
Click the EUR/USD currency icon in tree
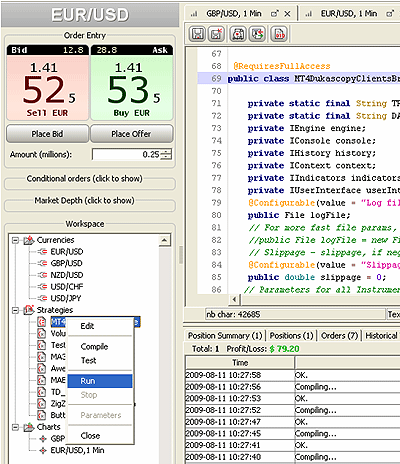[42, 252]
